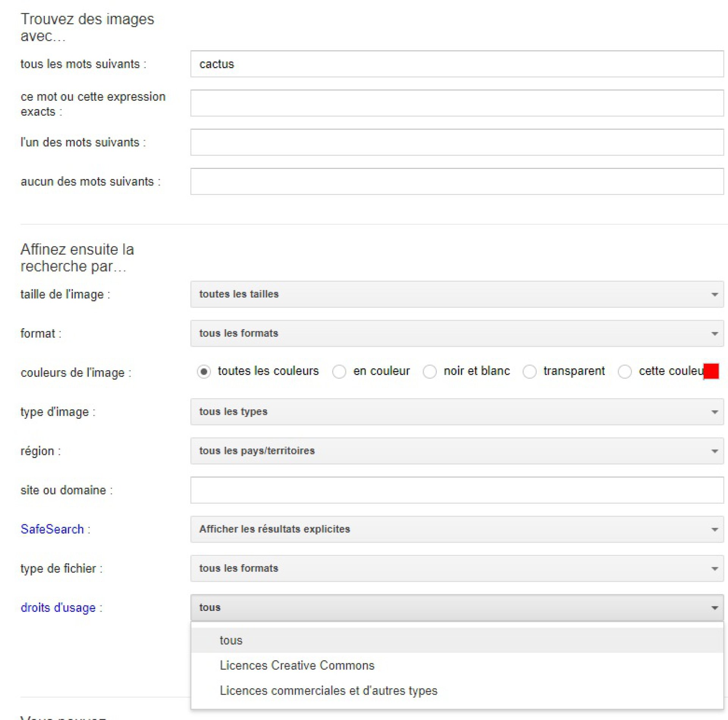The image size is (728, 720).
Task: Choose 'tous' in the usage rights list
Action: 457,640
